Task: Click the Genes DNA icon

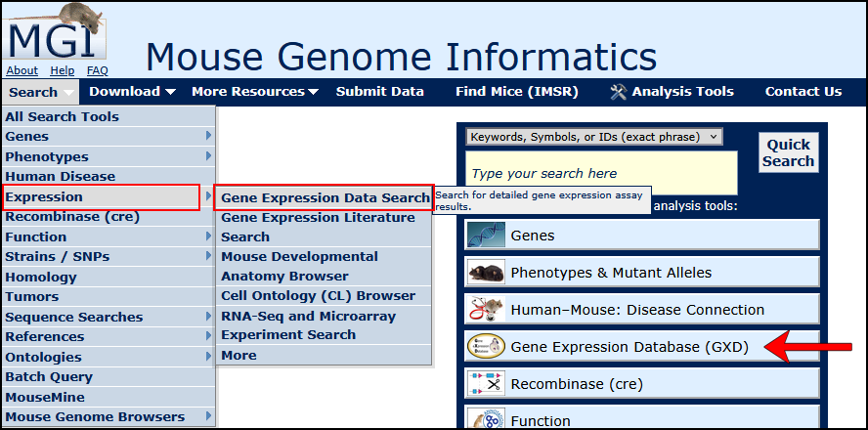Action: [486, 236]
